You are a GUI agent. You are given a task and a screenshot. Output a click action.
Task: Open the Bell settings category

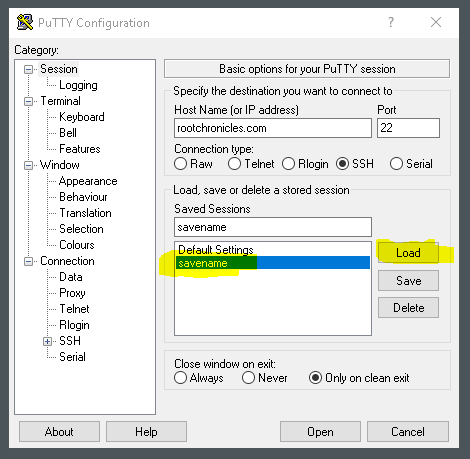click(x=68, y=133)
